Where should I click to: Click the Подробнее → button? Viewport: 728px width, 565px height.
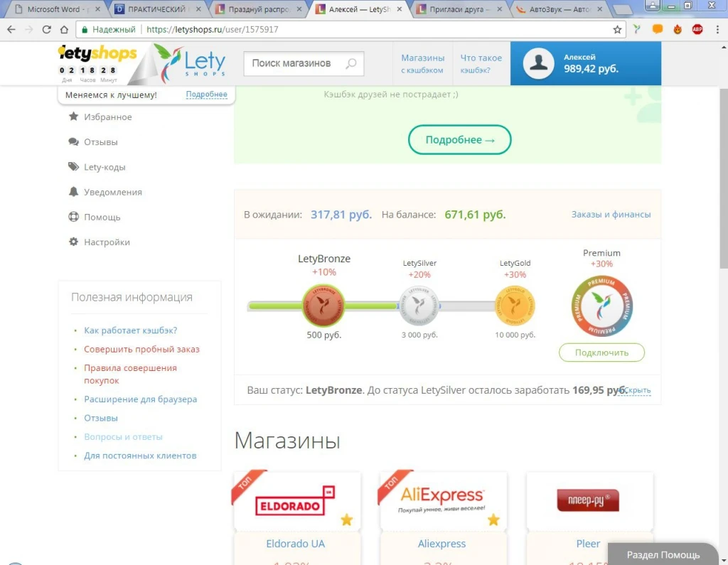point(459,140)
